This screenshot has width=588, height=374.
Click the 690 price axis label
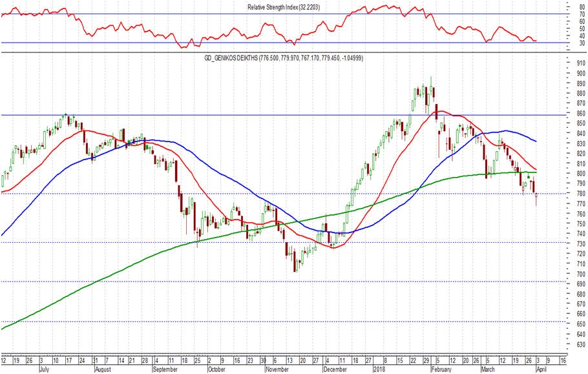tap(582, 284)
